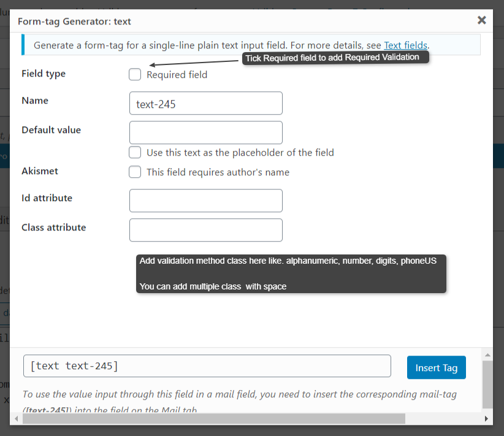Viewport: 504px width, 436px height.
Task: Click the horizontal scrollbar thumb
Action: [214, 419]
